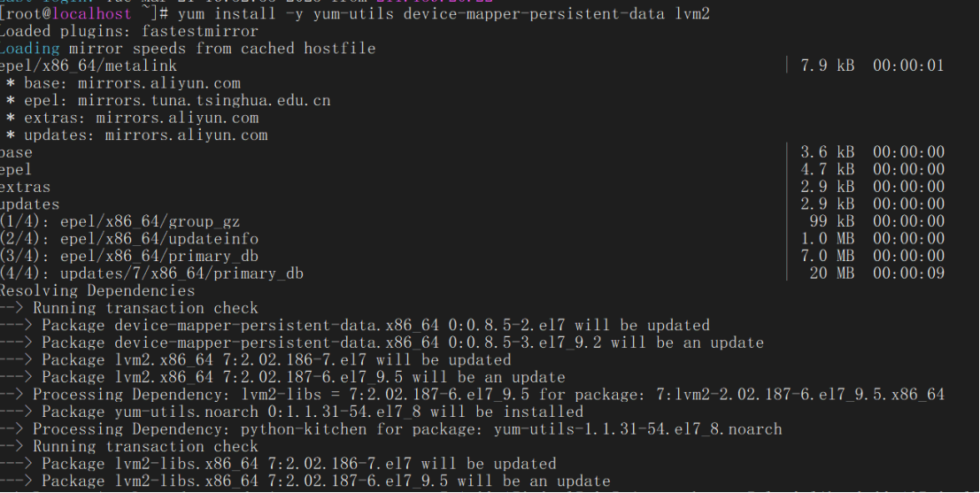Click the first 'Running transaction check' line
Screen dimensions: 980x493
pyautogui.click(x=128, y=309)
